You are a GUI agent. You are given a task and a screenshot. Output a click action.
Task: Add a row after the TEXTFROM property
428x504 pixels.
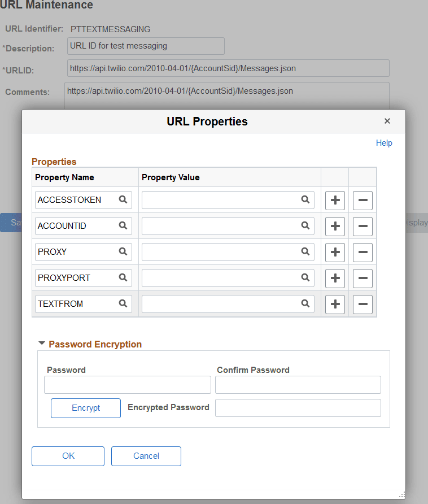pos(334,304)
